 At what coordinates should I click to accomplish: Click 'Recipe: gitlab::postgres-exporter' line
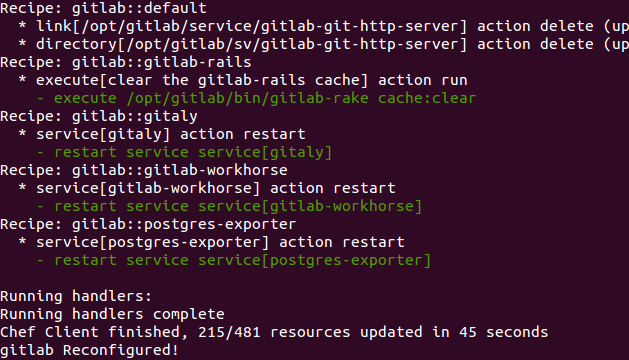click(x=148, y=224)
